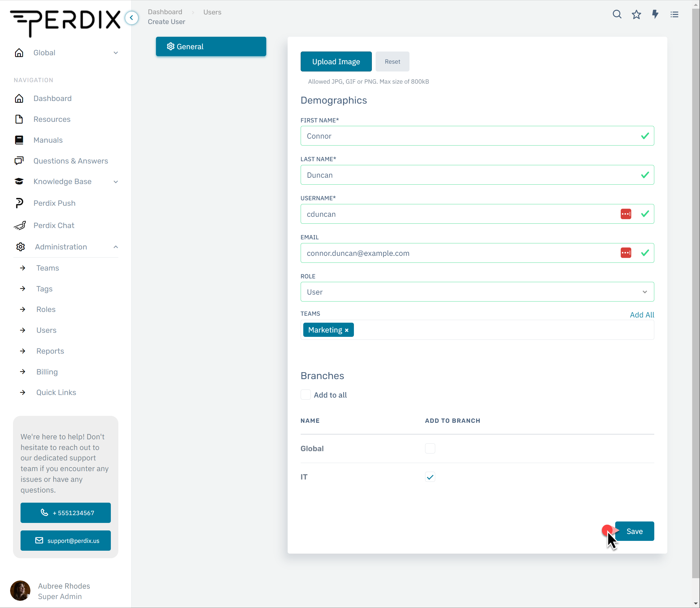
Task: Open the Role dropdown set to User
Action: 477,292
